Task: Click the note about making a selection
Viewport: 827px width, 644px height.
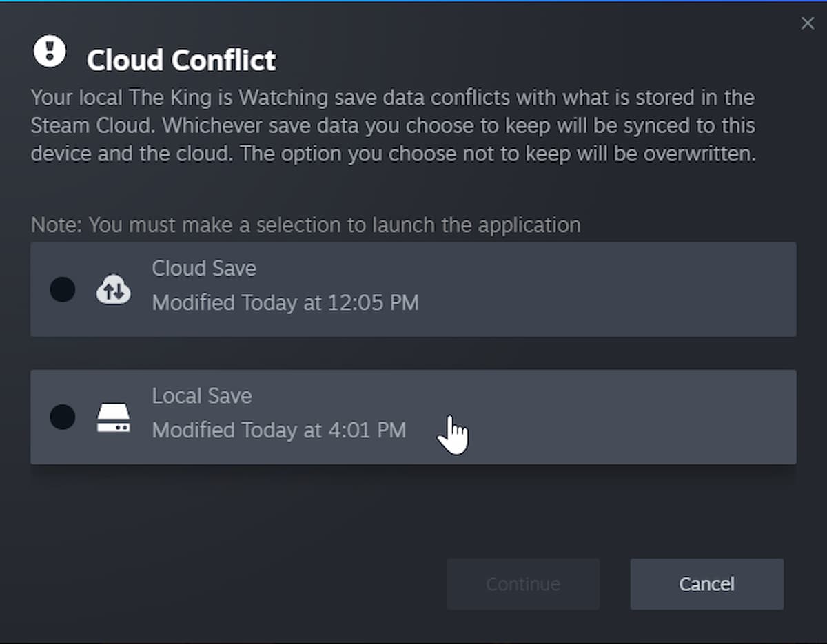Action: (305, 225)
